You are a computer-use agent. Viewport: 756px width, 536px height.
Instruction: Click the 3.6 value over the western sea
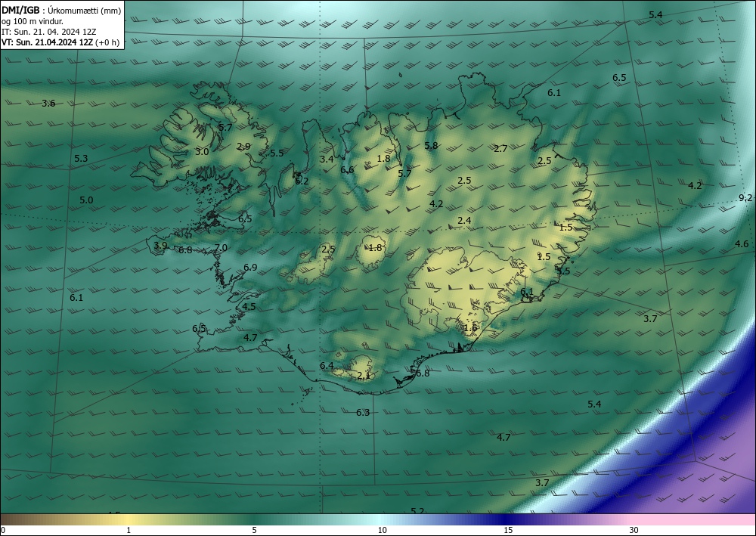(x=48, y=103)
